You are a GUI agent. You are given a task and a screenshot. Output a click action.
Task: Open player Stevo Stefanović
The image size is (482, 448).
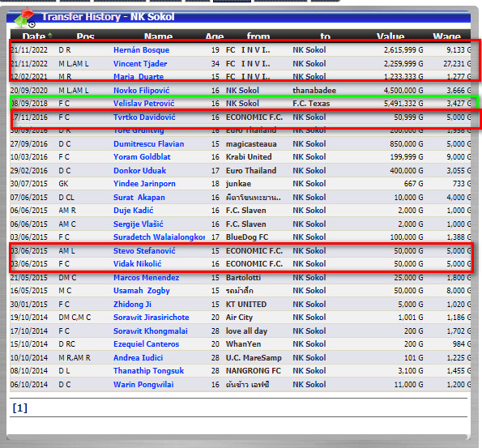pyautogui.click(x=144, y=251)
